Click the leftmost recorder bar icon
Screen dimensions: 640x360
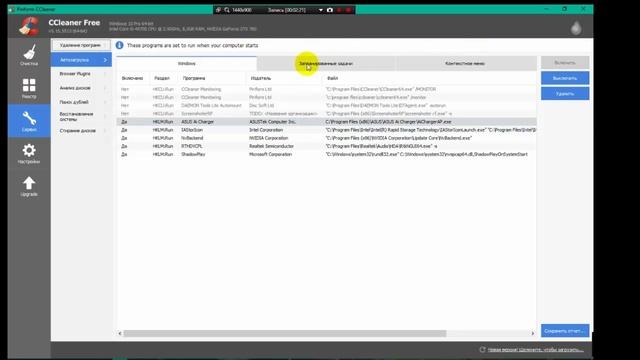click(x=218, y=10)
